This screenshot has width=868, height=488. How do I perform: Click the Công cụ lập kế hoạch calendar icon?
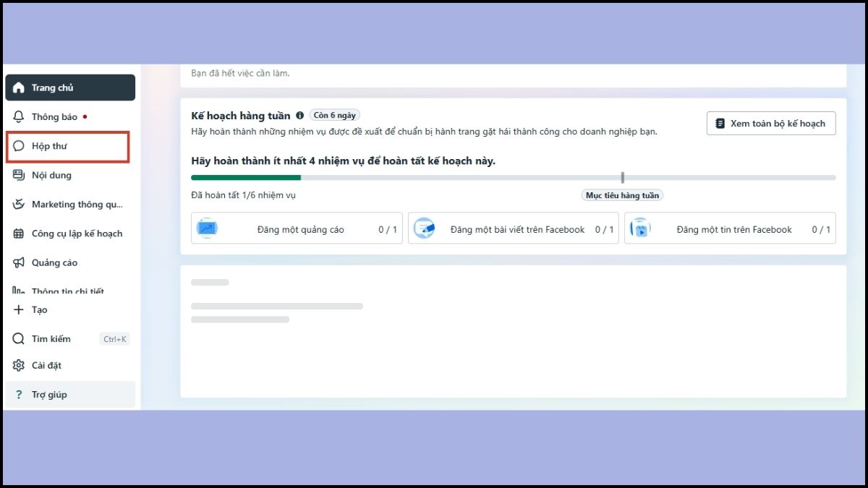(19, 234)
